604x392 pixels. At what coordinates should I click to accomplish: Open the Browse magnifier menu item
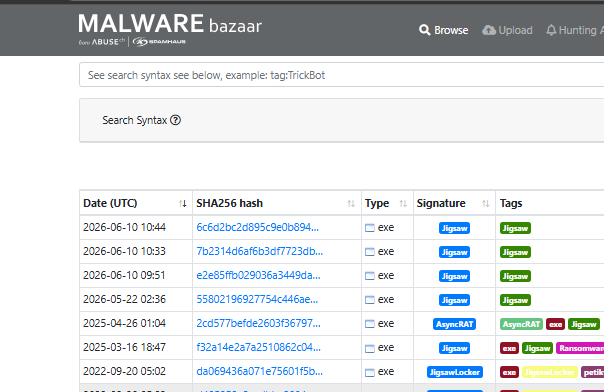(443, 30)
